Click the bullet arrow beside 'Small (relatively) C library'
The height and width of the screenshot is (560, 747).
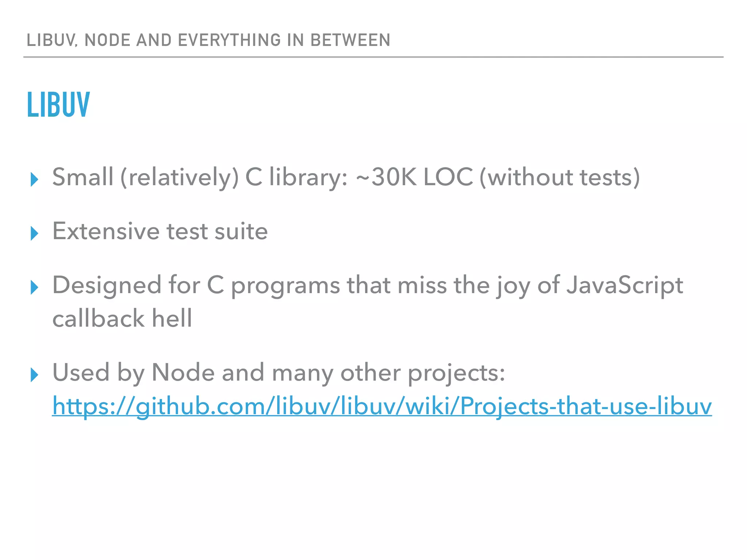pyautogui.click(x=35, y=179)
